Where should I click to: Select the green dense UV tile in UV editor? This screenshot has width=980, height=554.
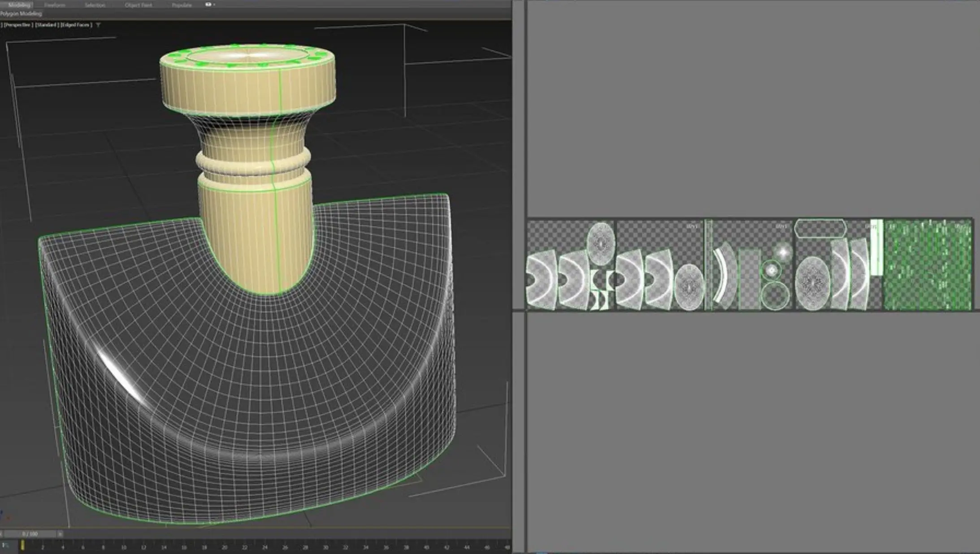[x=927, y=264]
